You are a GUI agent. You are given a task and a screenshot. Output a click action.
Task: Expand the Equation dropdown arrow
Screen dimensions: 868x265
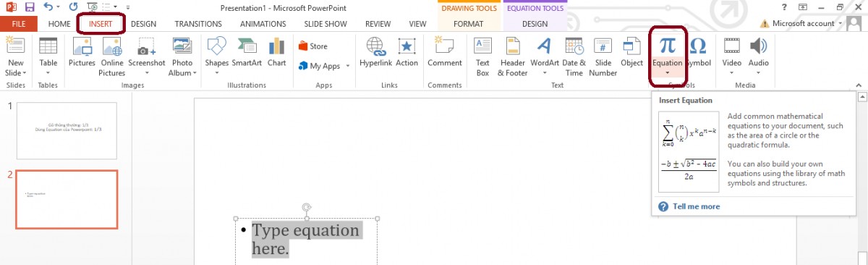click(x=668, y=72)
